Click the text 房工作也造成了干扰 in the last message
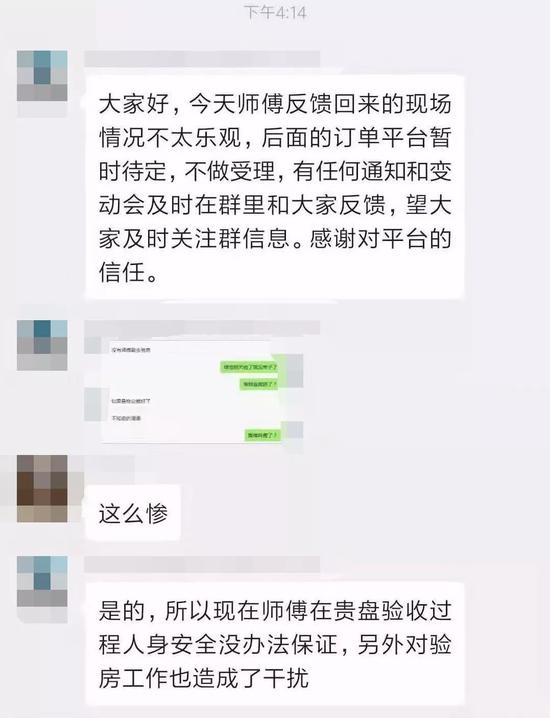 204,679
